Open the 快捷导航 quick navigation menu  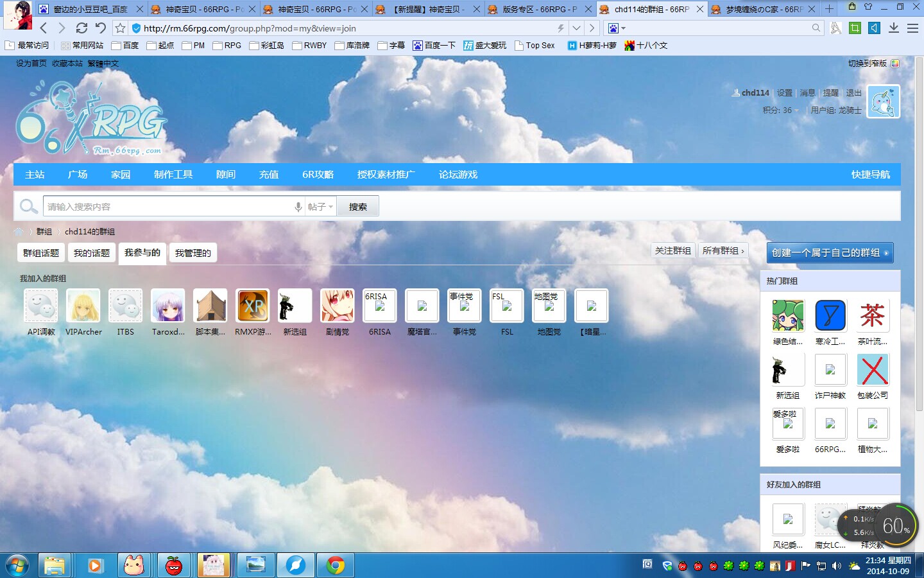(x=870, y=175)
